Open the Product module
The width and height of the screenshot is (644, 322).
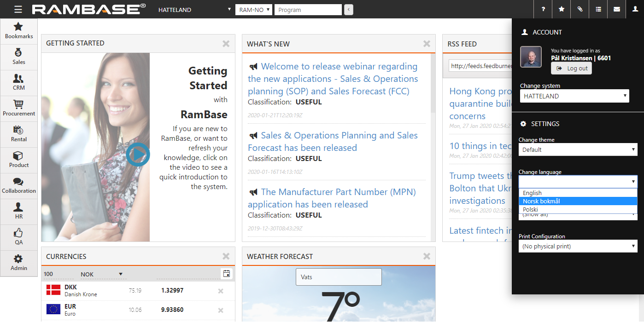[19, 160]
